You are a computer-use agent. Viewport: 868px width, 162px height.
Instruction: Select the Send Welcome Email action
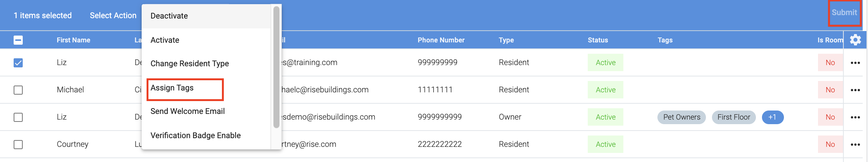[x=187, y=111]
